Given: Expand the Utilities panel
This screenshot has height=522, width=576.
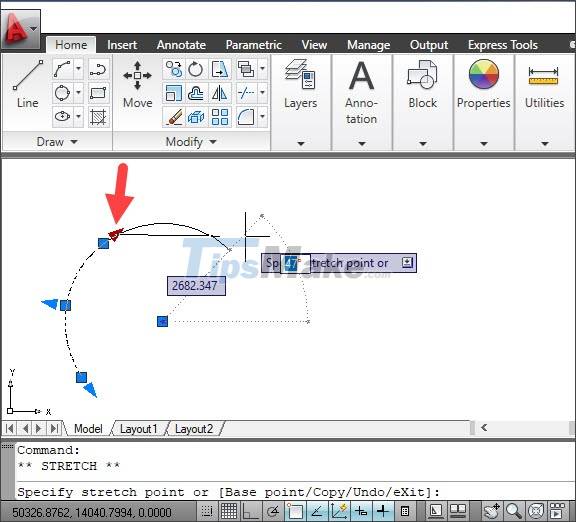Looking at the screenshot, I should (545, 144).
